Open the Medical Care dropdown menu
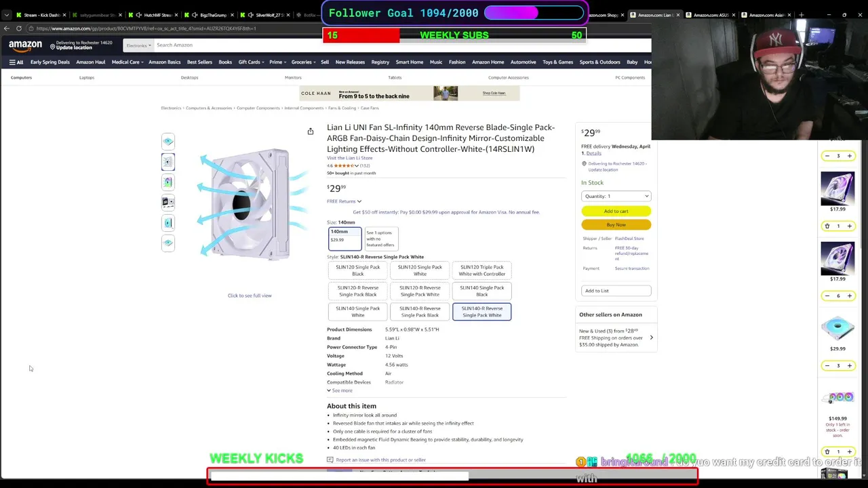 click(127, 62)
